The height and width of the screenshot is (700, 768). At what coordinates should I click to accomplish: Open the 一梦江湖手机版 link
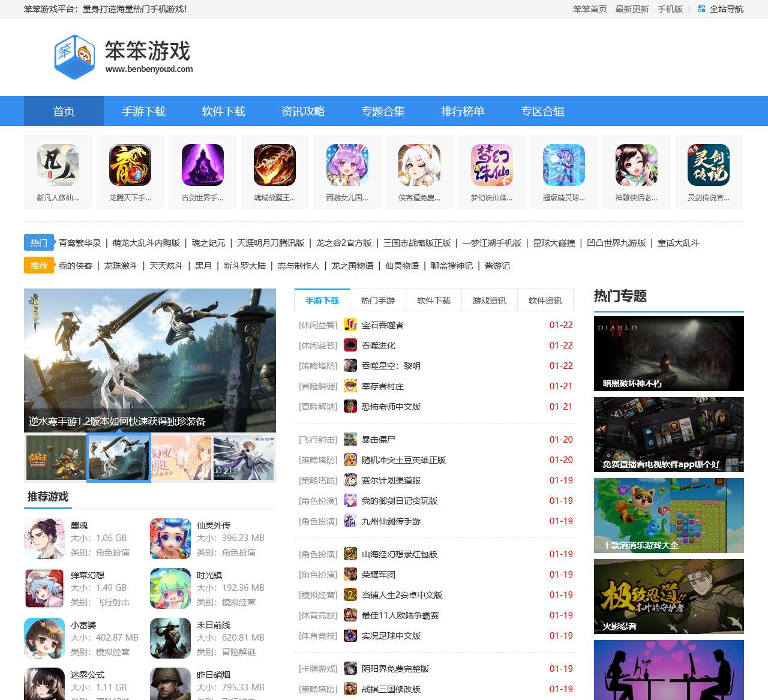(493, 243)
